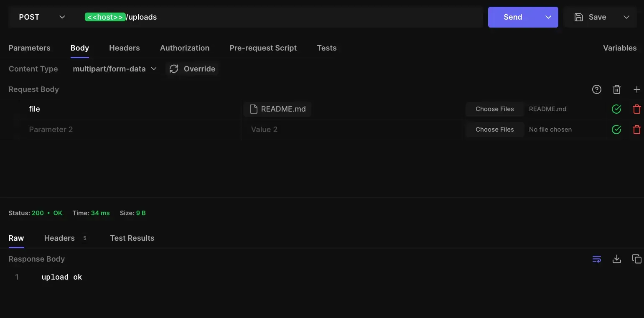644x318 pixels.
Task: Clear all body parameters with trash icon
Action: point(617,89)
